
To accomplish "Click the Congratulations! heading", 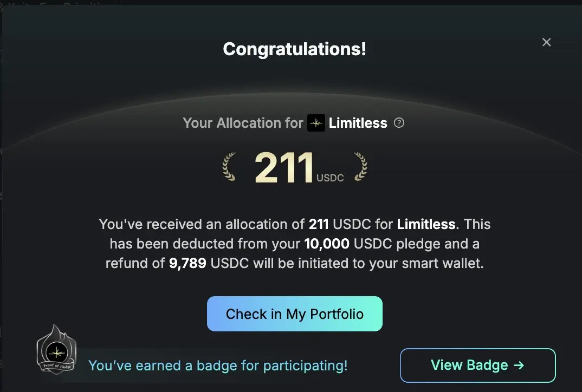I will pos(294,49).
